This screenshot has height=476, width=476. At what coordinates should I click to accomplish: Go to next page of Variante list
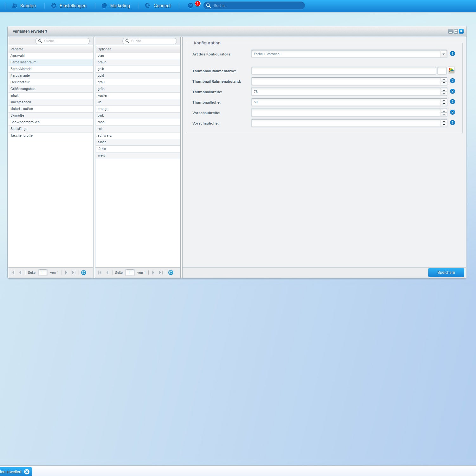pos(66,273)
